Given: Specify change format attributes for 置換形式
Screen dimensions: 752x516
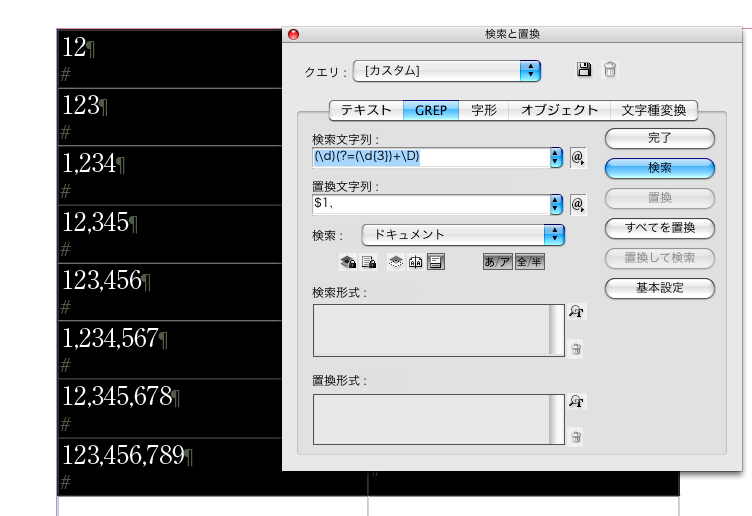Looking at the screenshot, I should [576, 401].
